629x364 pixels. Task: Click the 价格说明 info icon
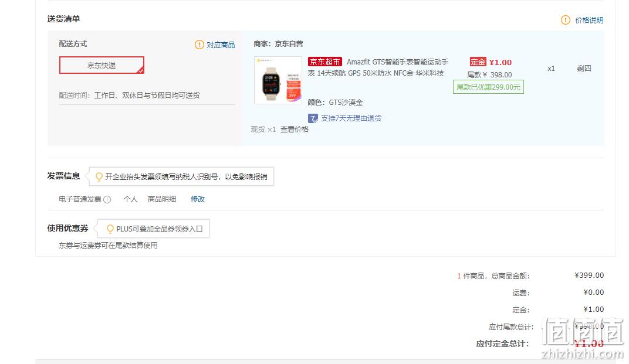[565, 20]
